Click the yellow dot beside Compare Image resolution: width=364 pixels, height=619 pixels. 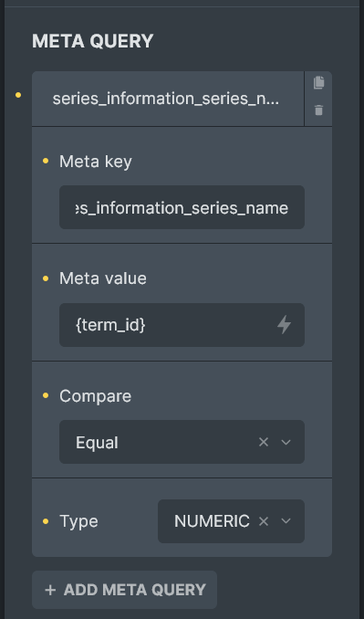point(46,395)
